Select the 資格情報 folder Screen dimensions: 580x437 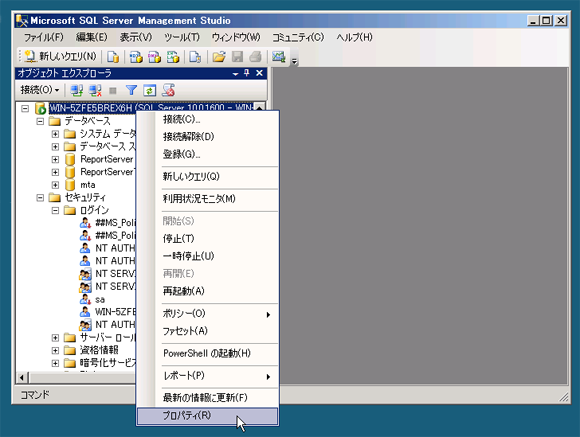(x=99, y=350)
